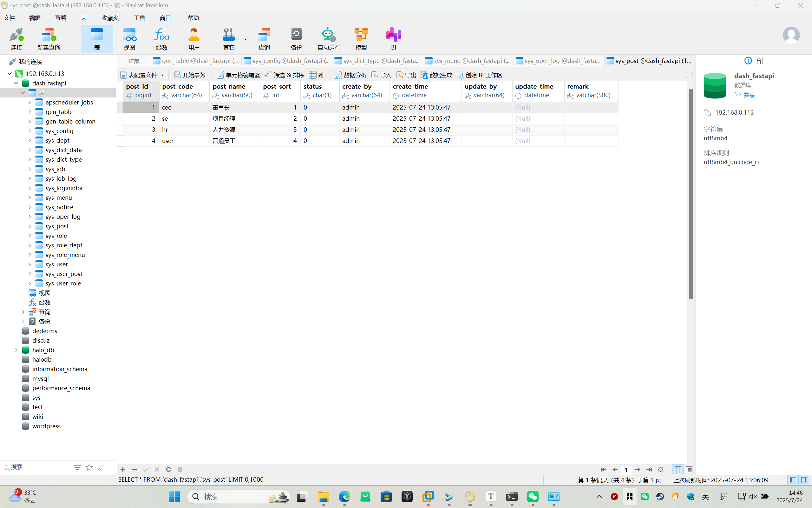
Task: Switch to grid view mode
Action: [x=678, y=470]
